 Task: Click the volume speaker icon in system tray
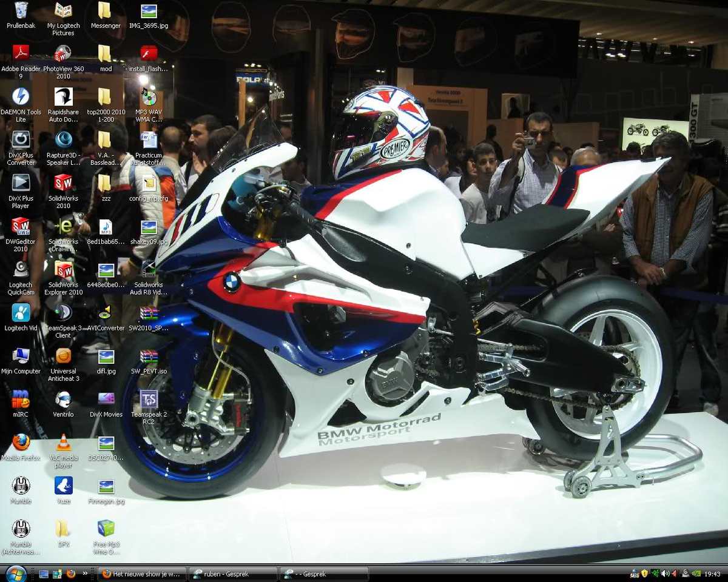click(664, 574)
